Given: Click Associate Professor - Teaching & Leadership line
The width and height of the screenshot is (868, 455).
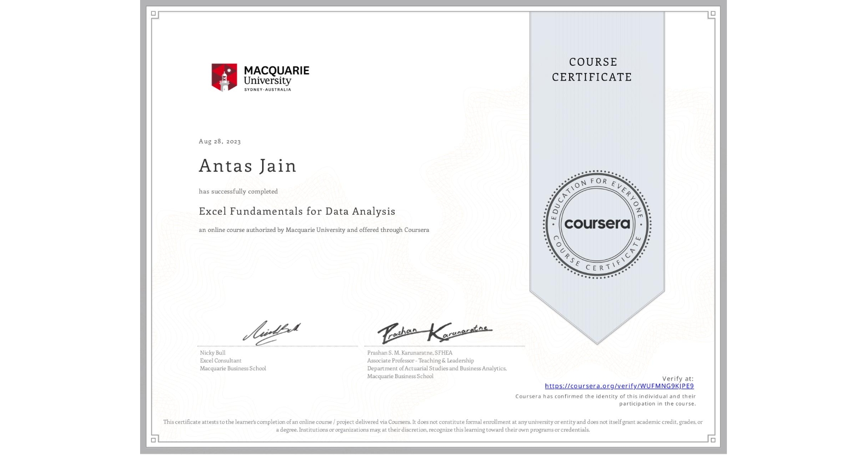Looking at the screenshot, I should click(421, 361).
